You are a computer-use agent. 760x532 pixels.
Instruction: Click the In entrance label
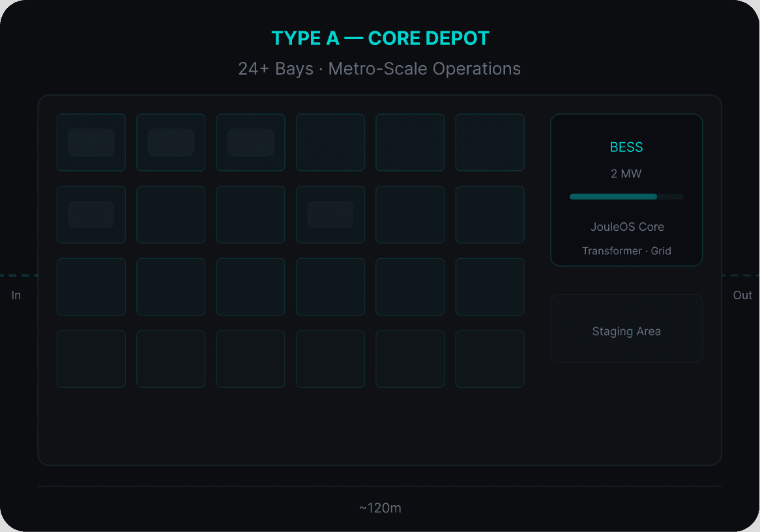coord(16,295)
